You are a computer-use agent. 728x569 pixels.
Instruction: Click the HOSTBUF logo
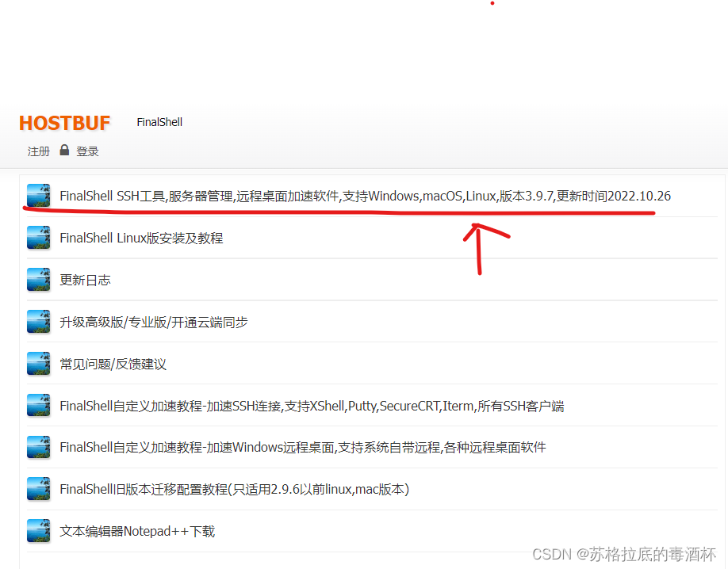pos(64,123)
